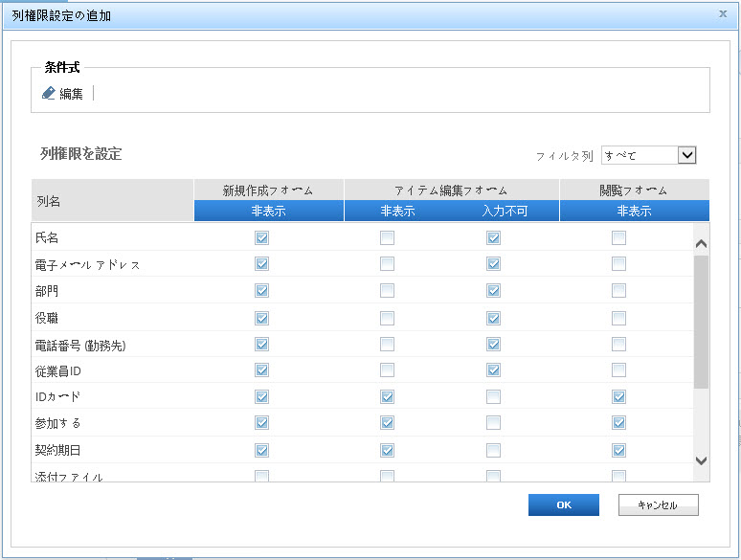The image size is (741, 560).
Task: Uncheck 契約期日 edit form 非表示 checkbox
Action: [387, 450]
